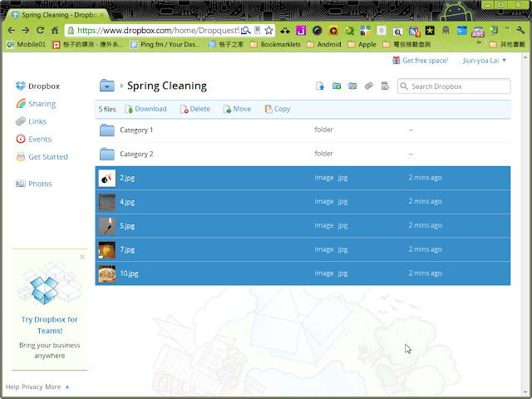The width and height of the screenshot is (532, 399).
Task: Click the 5.jpg match thumbnail
Action: 107,226
